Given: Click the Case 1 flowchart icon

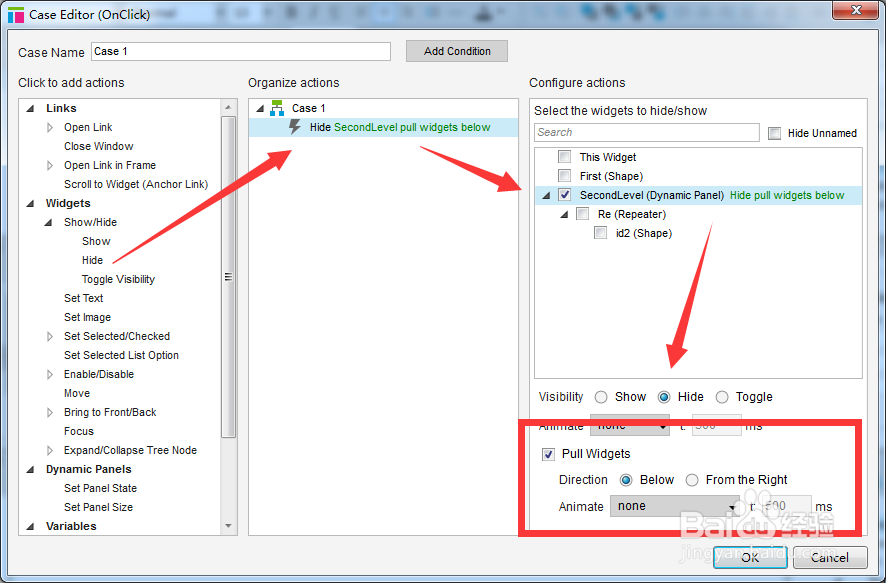Looking at the screenshot, I should [277, 108].
